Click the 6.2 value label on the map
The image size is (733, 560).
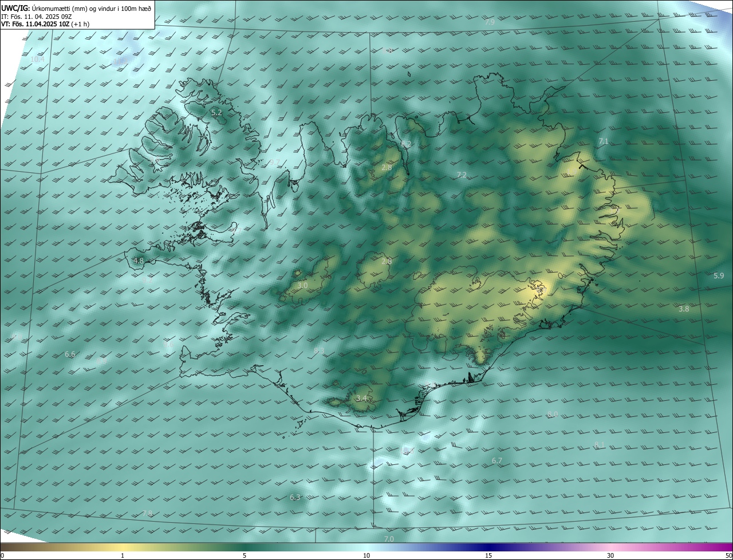(406, 144)
